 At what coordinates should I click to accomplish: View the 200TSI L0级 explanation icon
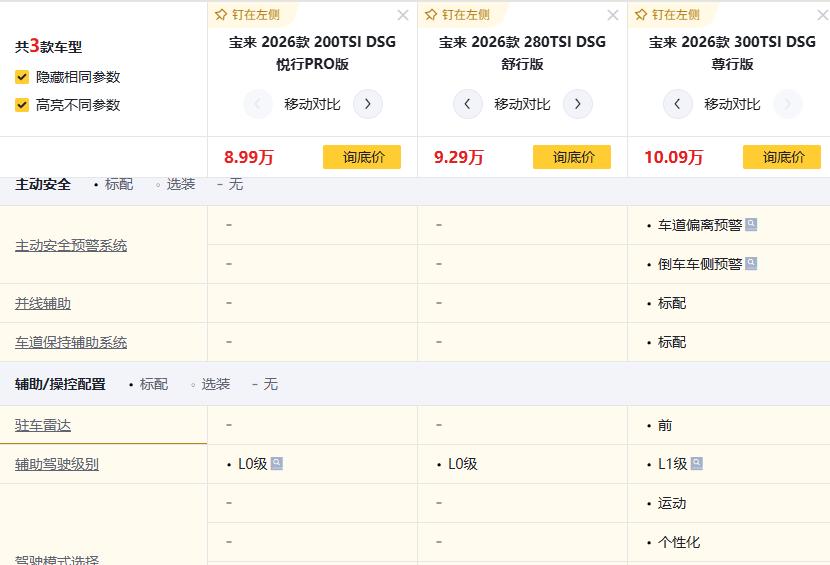[x=277, y=464]
